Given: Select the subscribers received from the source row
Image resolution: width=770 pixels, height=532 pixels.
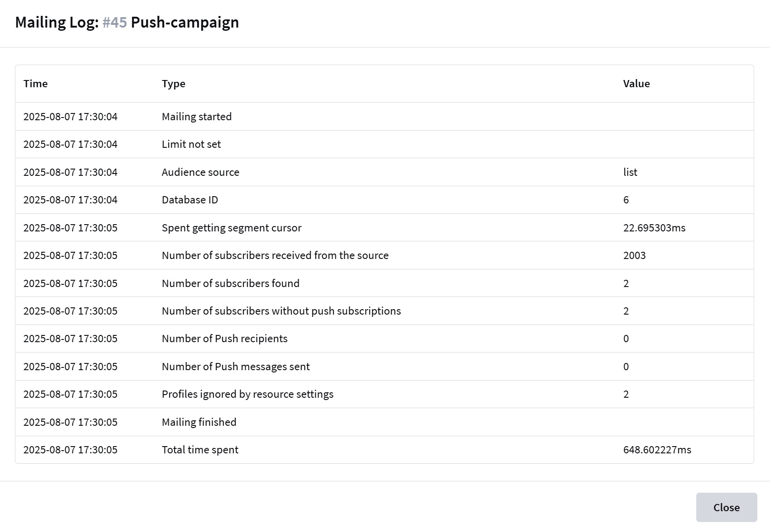Looking at the screenshot, I should [x=275, y=255].
